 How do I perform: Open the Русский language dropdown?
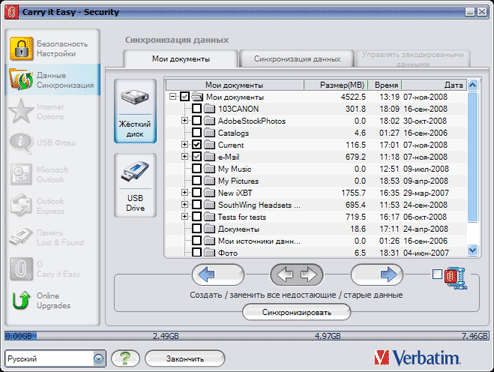tap(55, 359)
